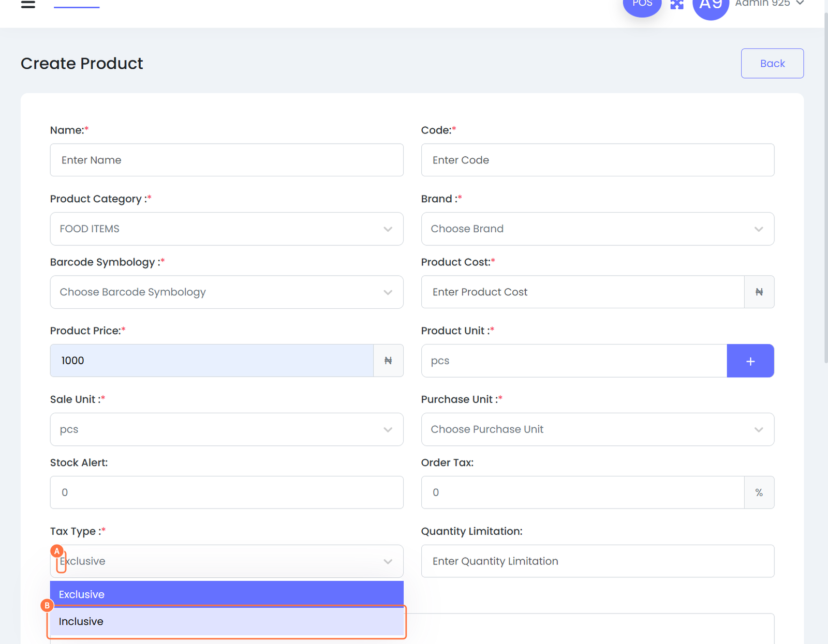Open the Admin user account menu
Image resolution: width=828 pixels, height=644 pixels.
pyautogui.click(x=770, y=4)
